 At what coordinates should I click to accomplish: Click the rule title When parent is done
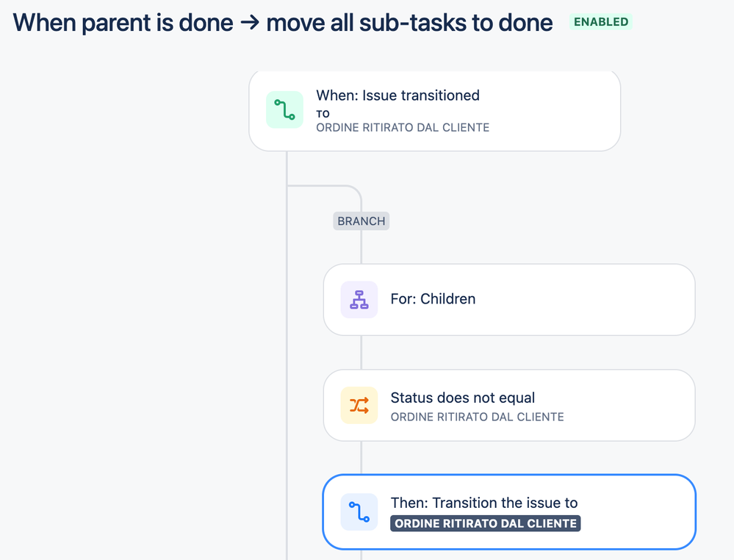pos(283,23)
